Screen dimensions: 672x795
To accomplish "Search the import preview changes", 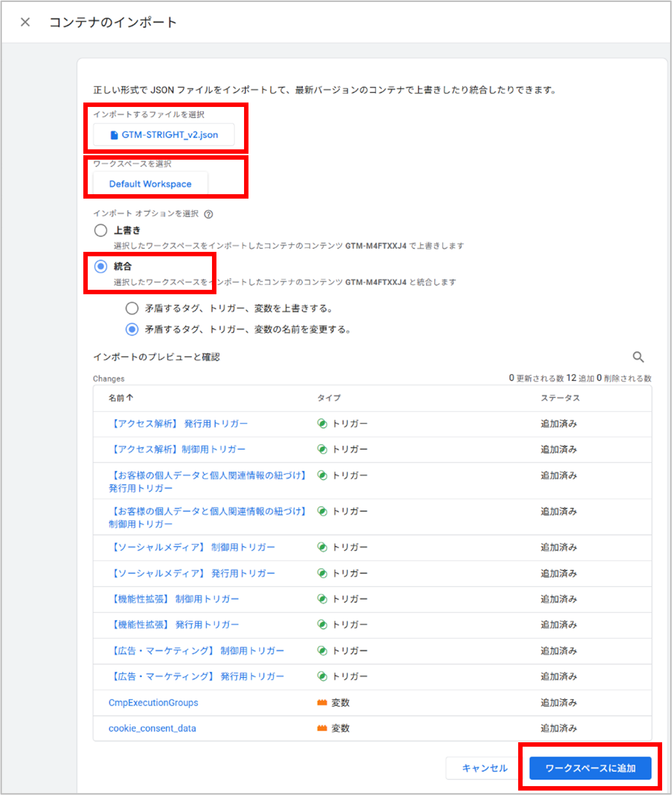I will [638, 357].
